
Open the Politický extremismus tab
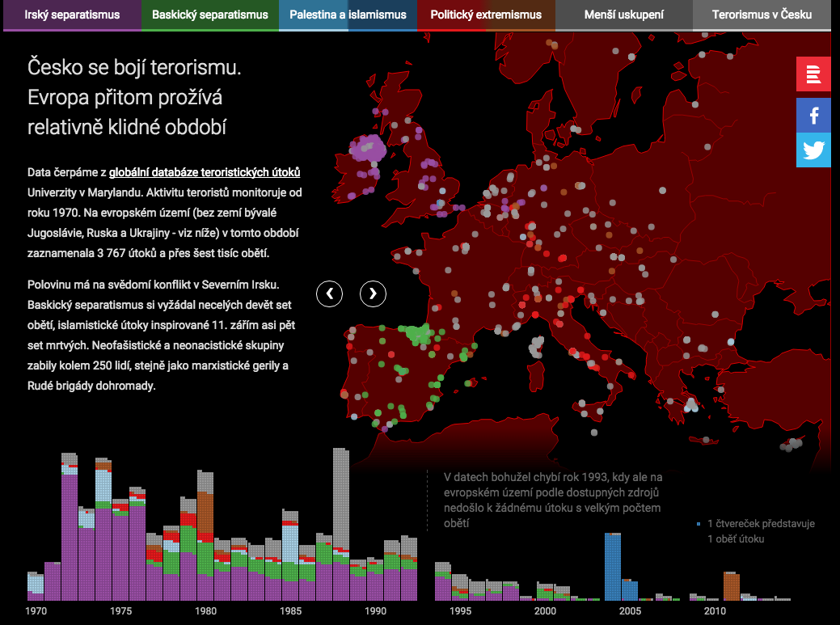(486, 15)
